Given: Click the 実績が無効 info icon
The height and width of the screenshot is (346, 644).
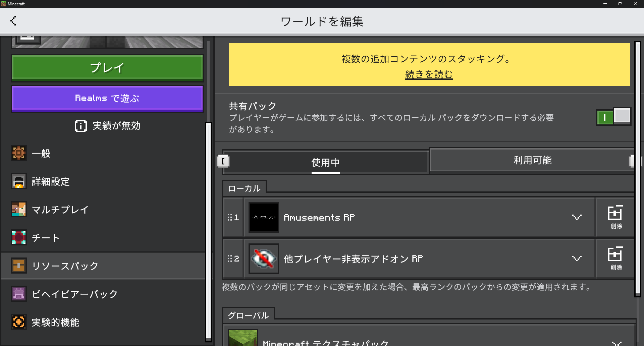Looking at the screenshot, I should [80, 126].
